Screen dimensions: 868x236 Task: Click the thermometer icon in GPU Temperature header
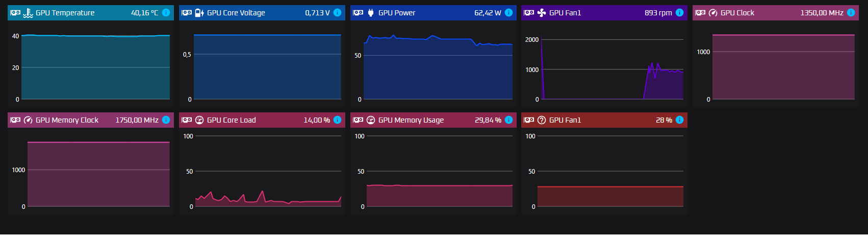click(x=28, y=13)
